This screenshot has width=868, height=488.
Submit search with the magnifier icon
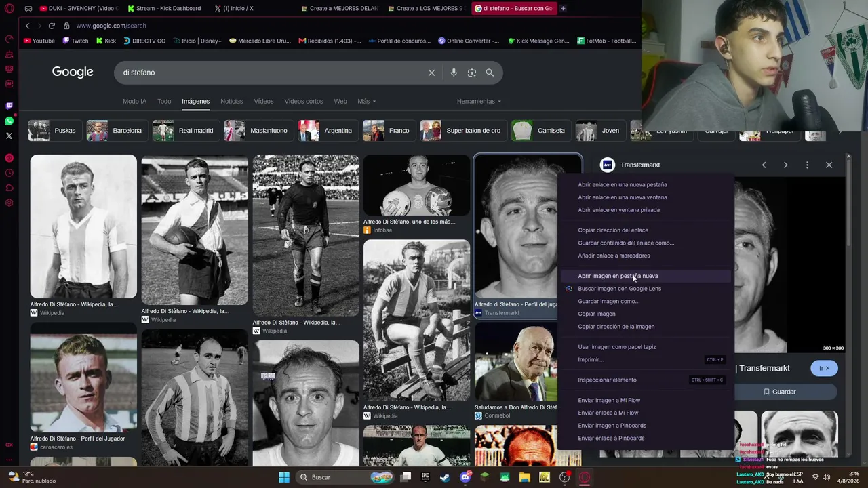[x=490, y=73]
